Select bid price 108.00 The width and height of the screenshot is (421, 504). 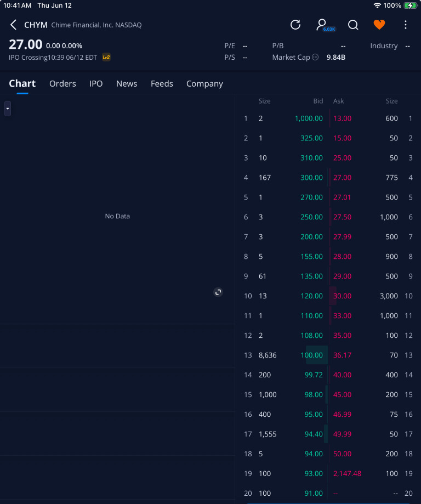click(x=311, y=336)
